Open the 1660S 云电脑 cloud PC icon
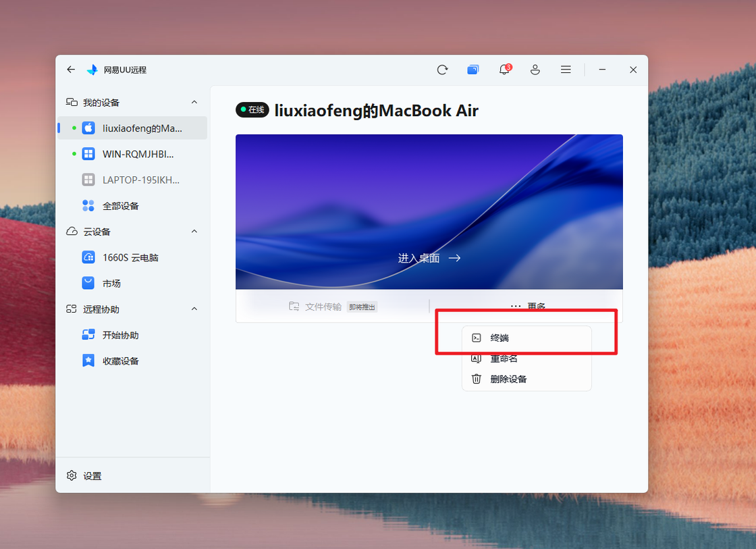The image size is (756, 549). pos(88,257)
